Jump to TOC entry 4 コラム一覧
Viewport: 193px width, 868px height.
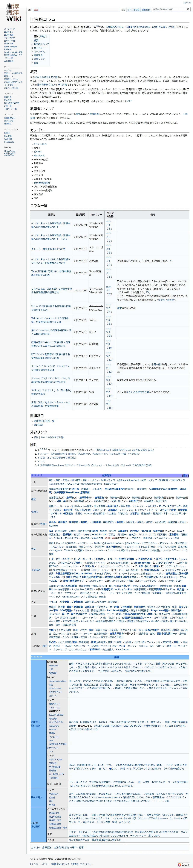click(38, 51)
